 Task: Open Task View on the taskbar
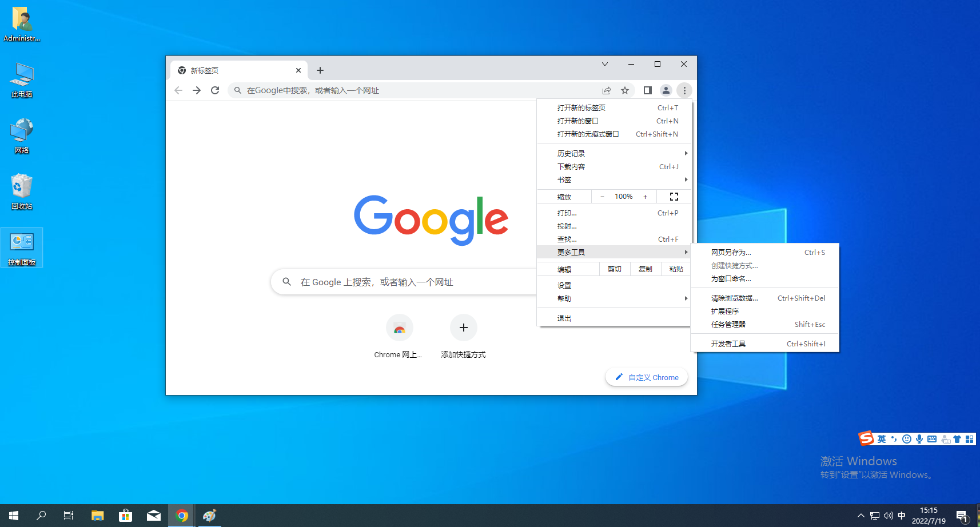69,516
